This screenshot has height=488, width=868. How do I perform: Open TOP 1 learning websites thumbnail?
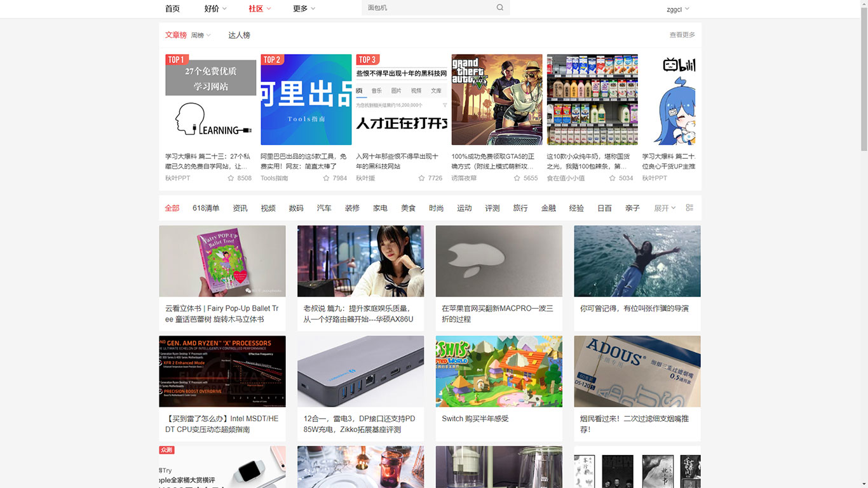click(x=211, y=100)
